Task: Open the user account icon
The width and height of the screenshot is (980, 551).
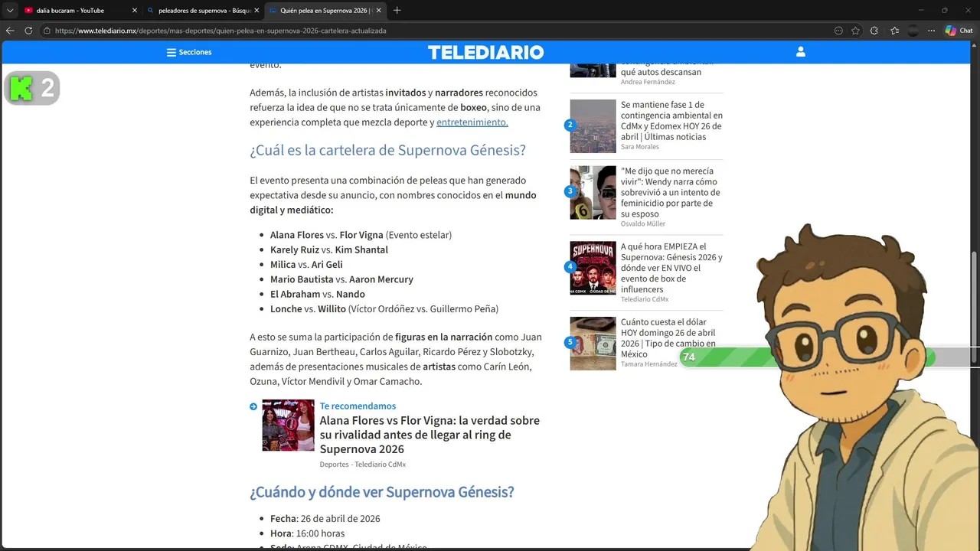Action: [800, 52]
